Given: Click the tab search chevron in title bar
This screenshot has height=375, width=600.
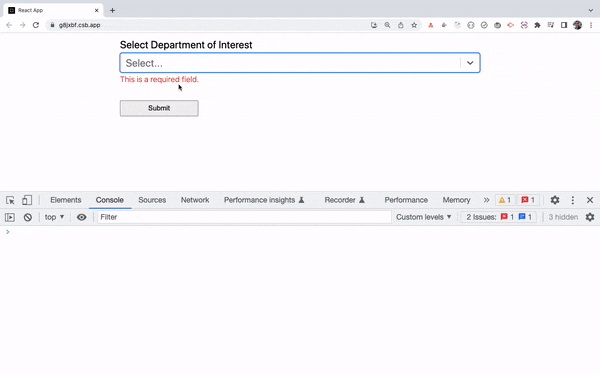Looking at the screenshot, I should pos(590,10).
